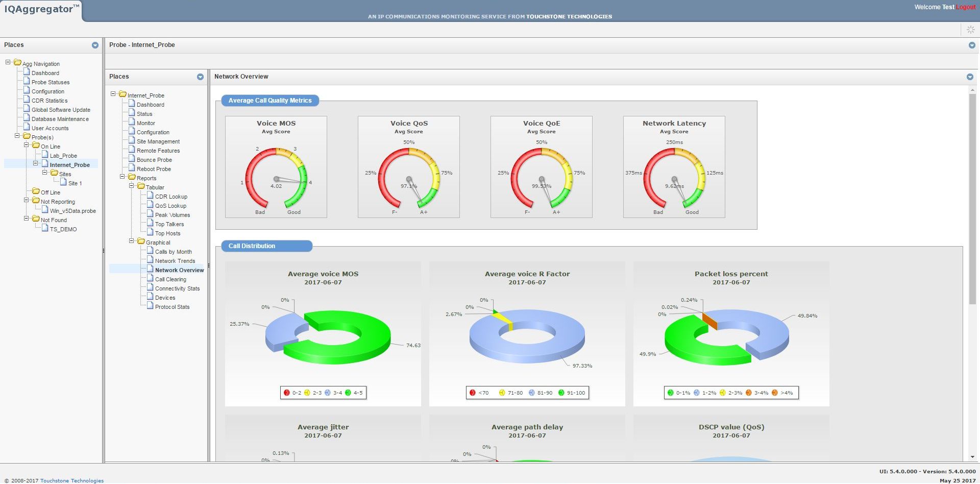
Task: Collapse the Tabular tree node
Action: 132,186
